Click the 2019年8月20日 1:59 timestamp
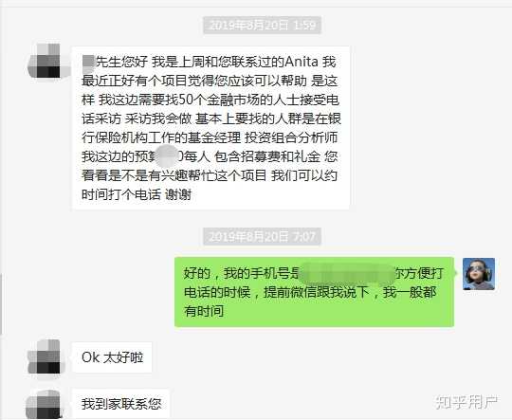This screenshot has width=512, height=420. tap(263, 26)
